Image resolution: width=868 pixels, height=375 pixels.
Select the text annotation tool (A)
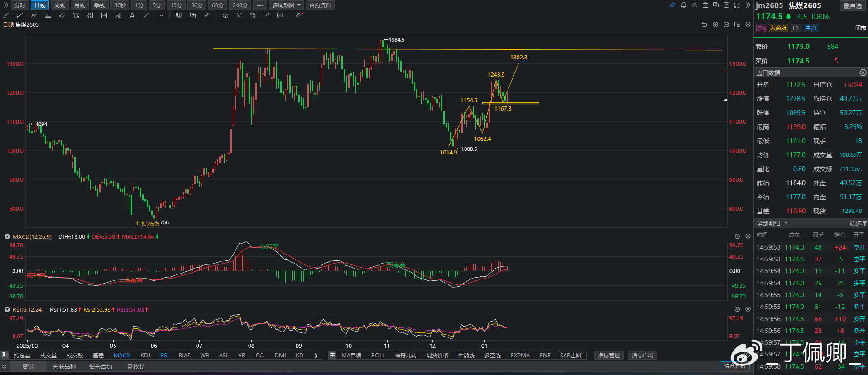(x=132, y=15)
